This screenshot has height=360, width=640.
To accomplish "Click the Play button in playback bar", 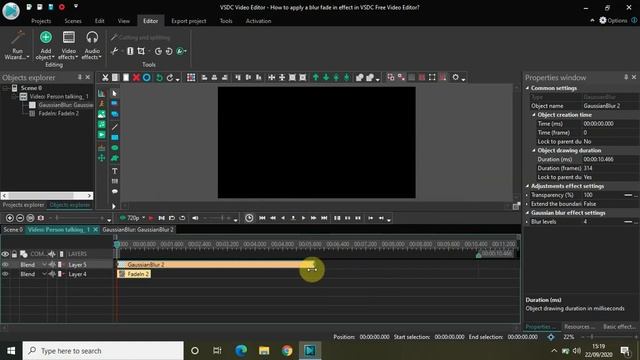I will [x=303, y=218].
